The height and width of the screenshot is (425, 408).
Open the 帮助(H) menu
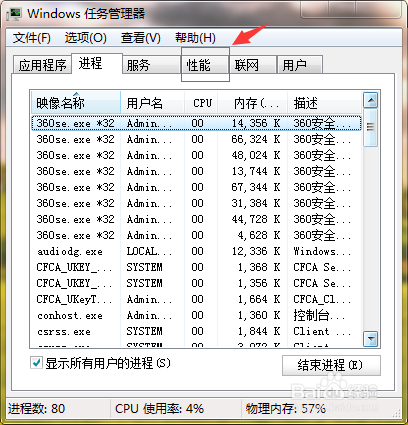[195, 38]
